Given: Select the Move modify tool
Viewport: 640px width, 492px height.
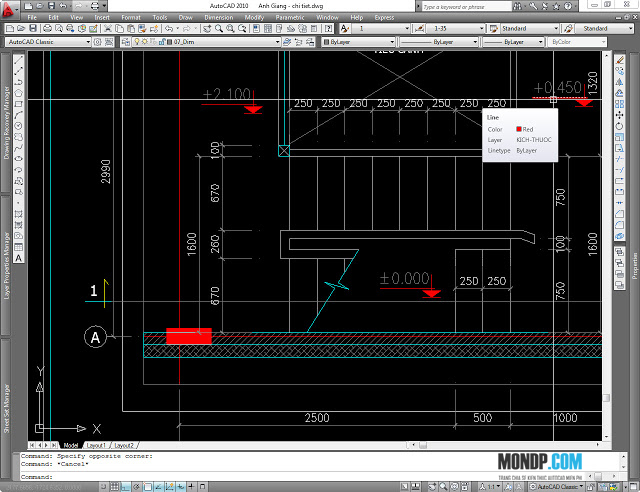Looking at the screenshot, I should point(620,115).
